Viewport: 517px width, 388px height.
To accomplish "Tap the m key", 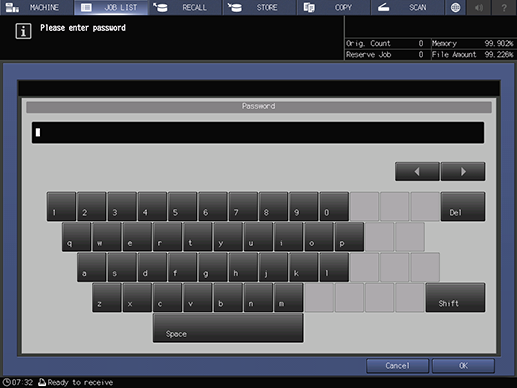I will (x=289, y=297).
